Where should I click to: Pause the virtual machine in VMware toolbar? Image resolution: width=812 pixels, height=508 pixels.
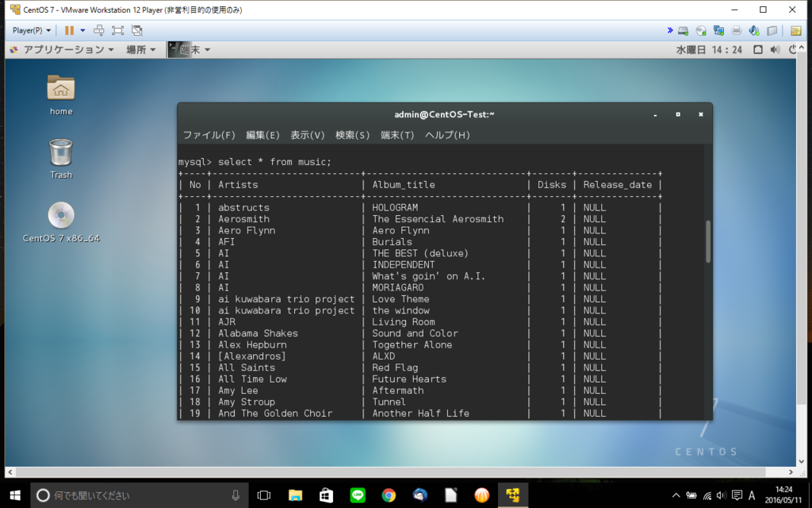point(69,31)
